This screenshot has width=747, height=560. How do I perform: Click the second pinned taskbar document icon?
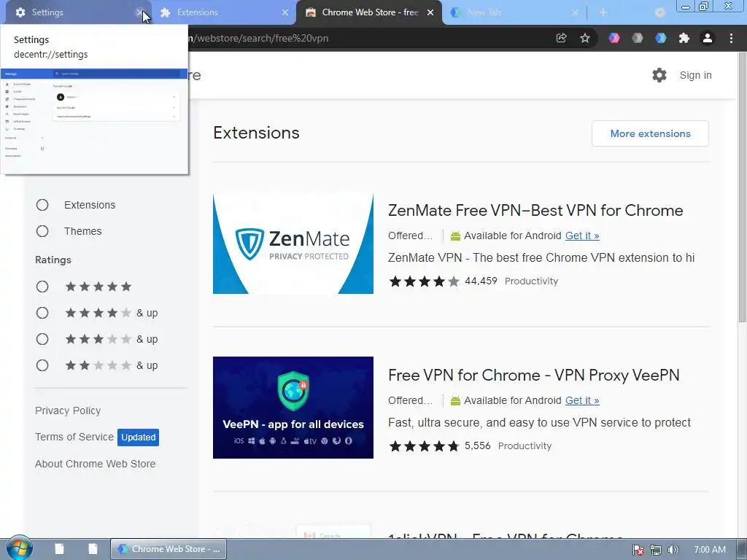93,549
